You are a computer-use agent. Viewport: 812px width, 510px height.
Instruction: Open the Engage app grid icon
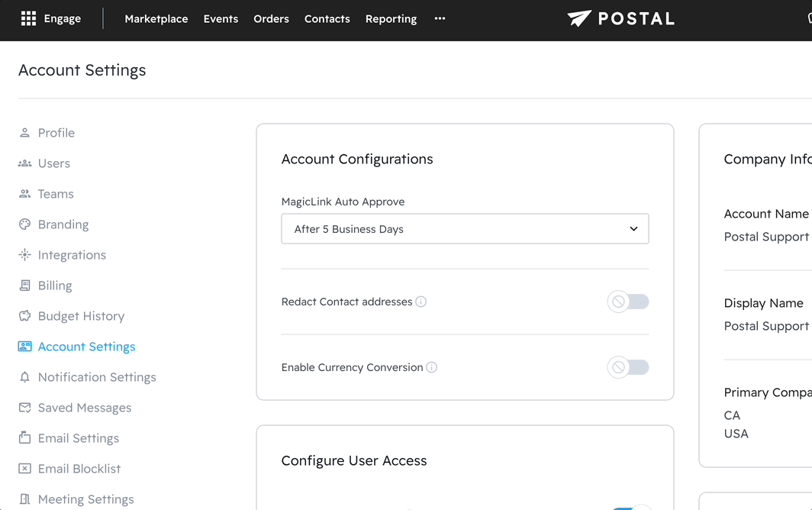point(28,18)
